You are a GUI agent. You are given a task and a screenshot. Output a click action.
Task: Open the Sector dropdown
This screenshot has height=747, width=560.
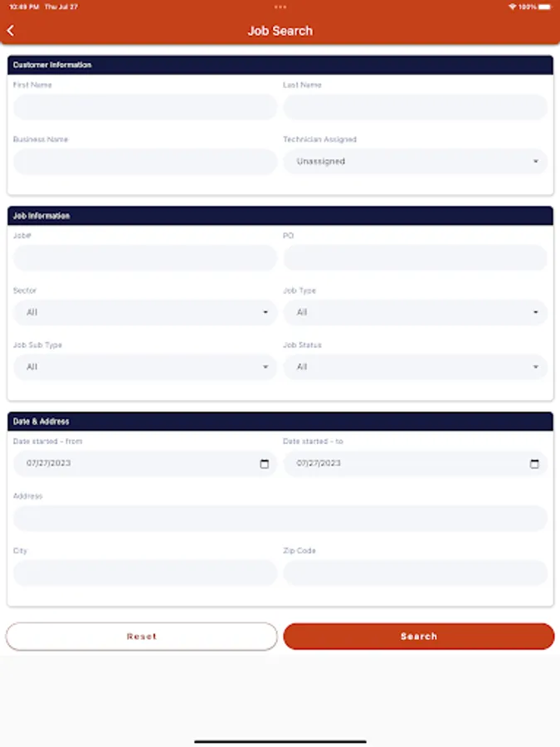point(145,313)
